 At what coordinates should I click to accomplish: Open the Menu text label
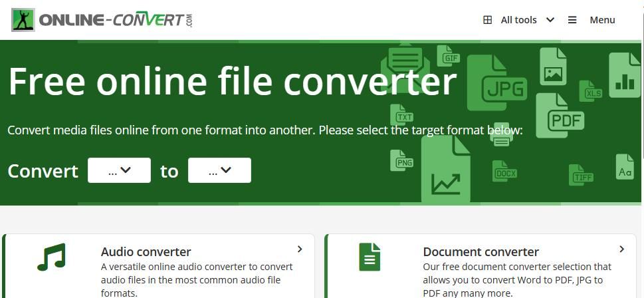603,20
